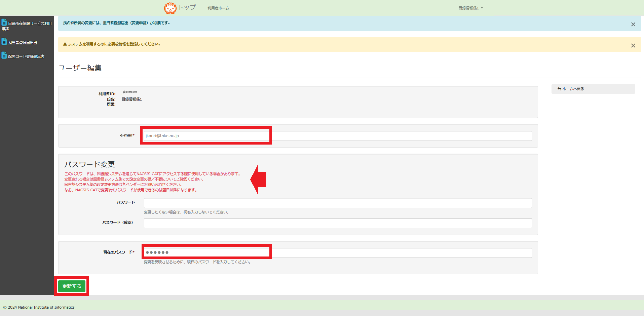Click document icon beside 配置コード登録届出書
The width and height of the screenshot is (644, 316).
[x=4, y=55]
